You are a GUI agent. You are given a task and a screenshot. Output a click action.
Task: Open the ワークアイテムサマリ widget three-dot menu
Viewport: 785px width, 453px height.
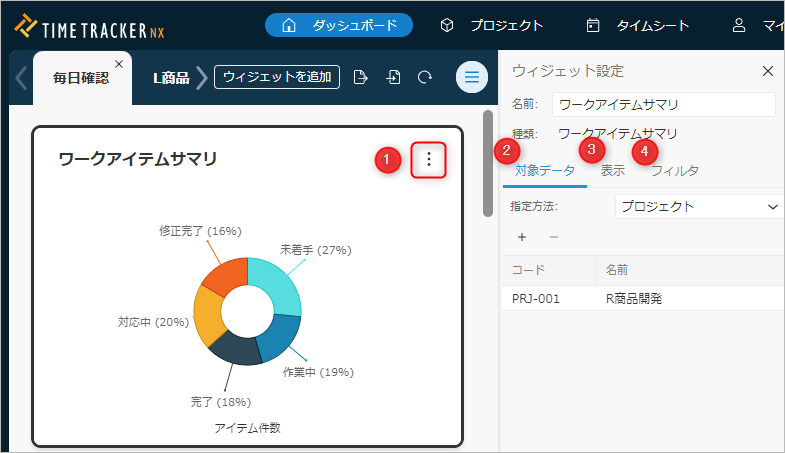[x=429, y=159]
